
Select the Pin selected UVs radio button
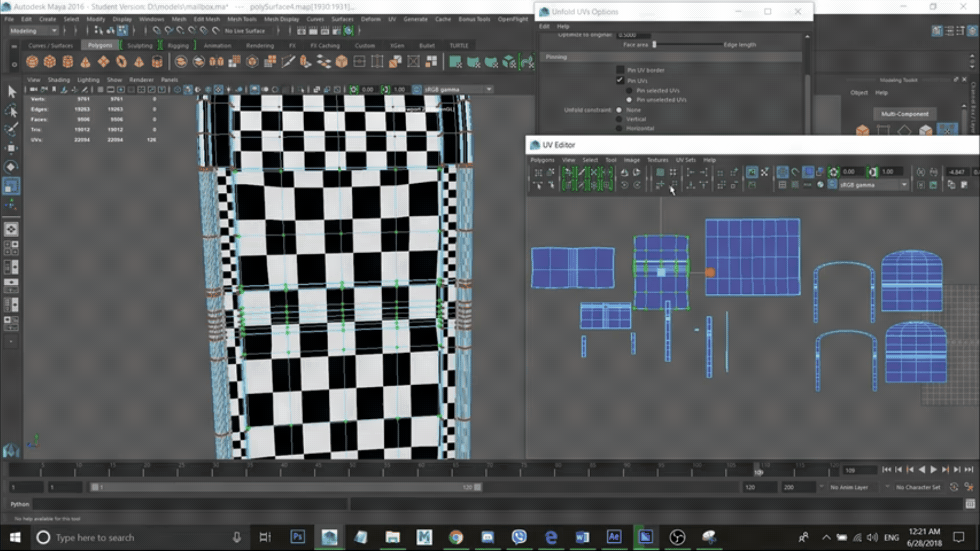tap(629, 90)
